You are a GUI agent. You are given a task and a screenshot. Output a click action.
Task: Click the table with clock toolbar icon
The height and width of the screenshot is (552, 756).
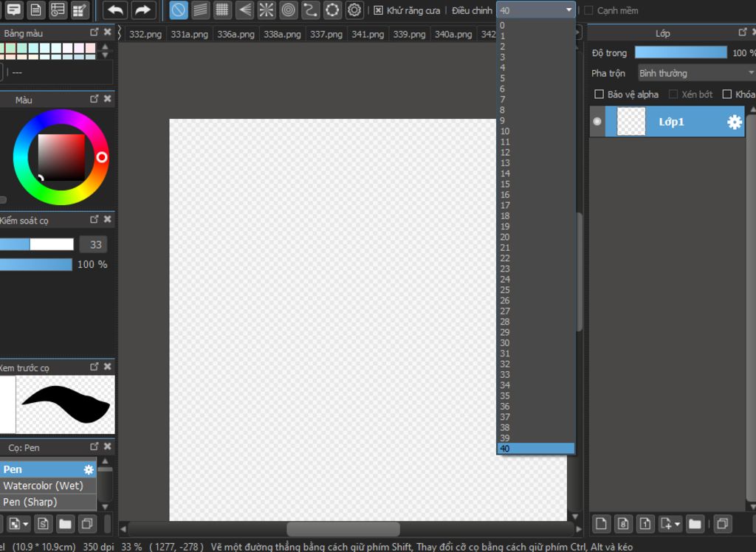[x=58, y=10]
